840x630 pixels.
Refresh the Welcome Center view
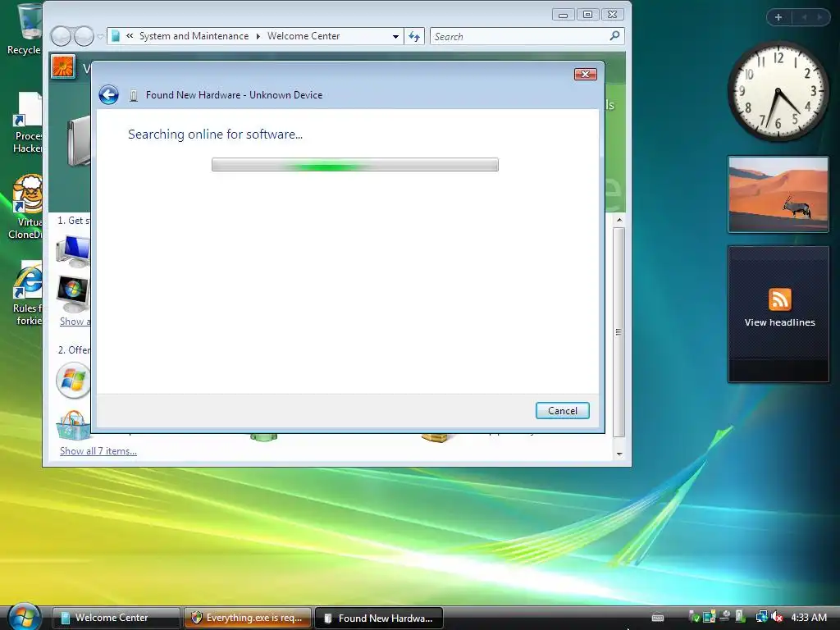pyautogui.click(x=414, y=36)
